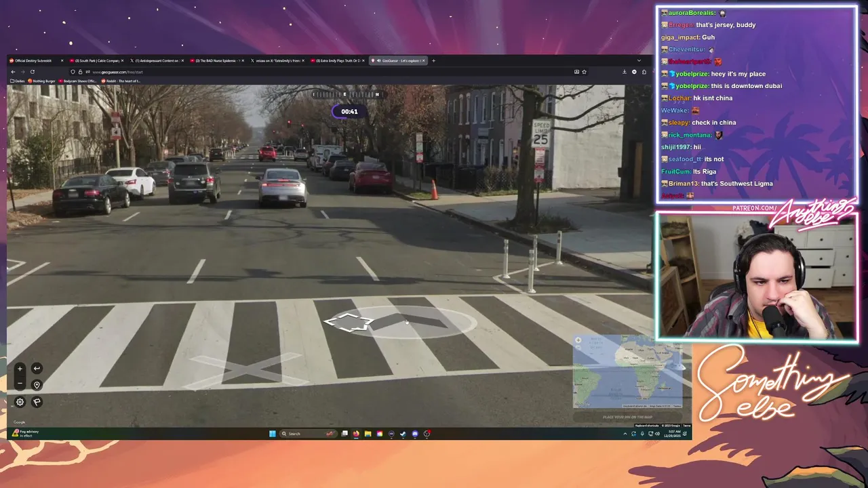Image resolution: width=868 pixels, height=488 pixels.
Task: Open the Fog advisory weather widget
Action: pos(26,433)
